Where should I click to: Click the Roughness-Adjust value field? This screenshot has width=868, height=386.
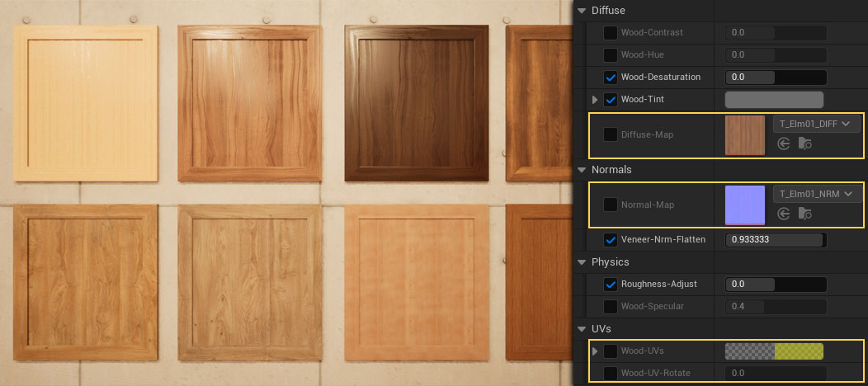point(776,285)
